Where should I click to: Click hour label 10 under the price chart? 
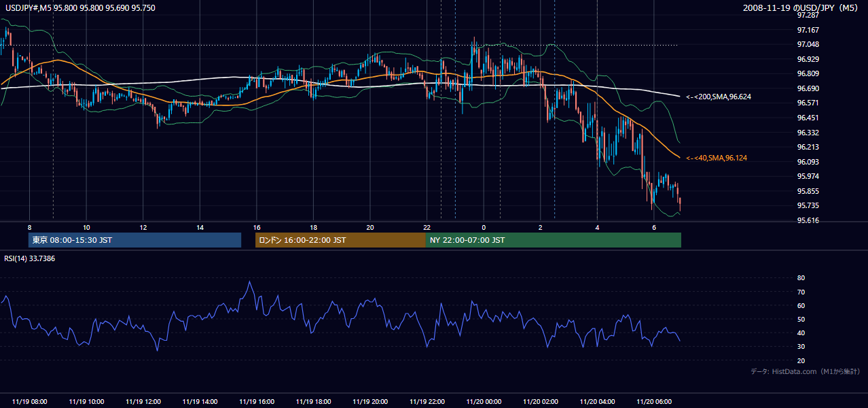click(86, 227)
